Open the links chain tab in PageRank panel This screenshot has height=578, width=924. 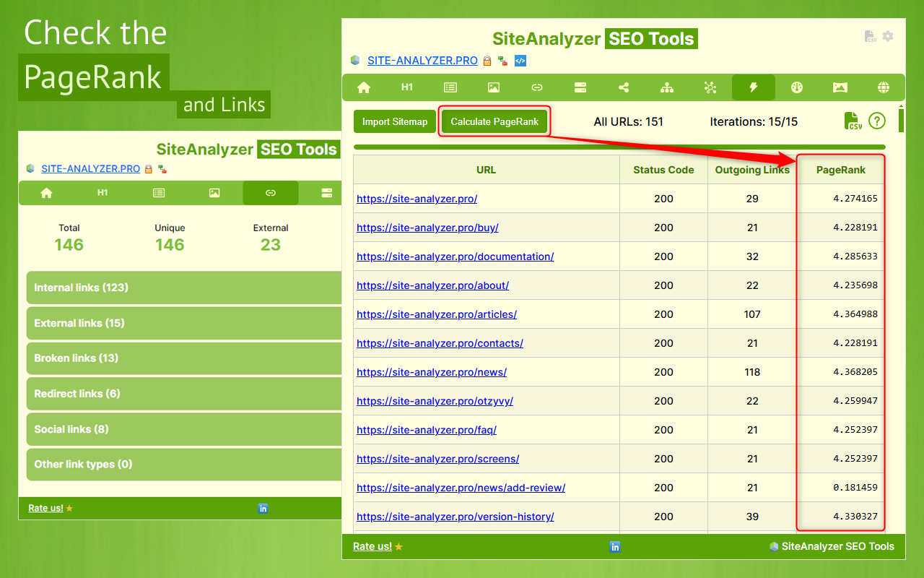[537, 87]
